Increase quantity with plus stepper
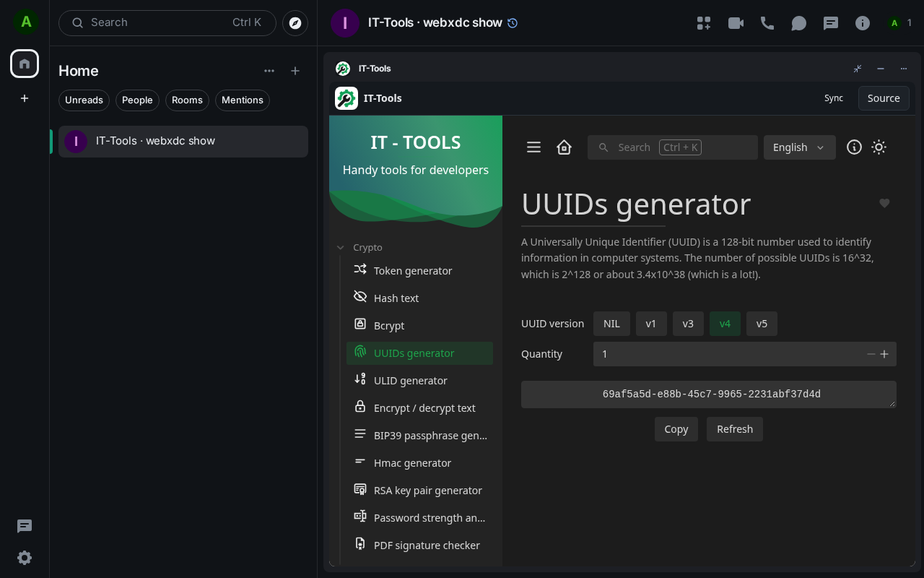 click(884, 354)
